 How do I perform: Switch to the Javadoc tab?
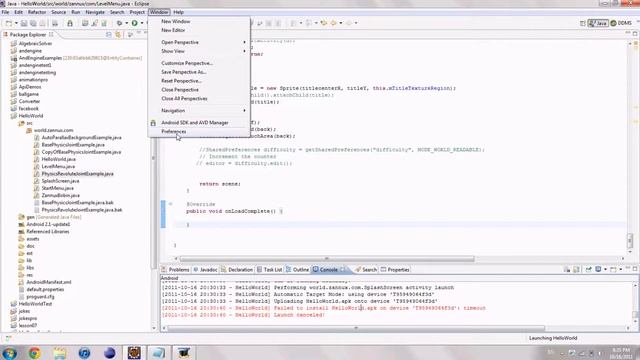coord(205,270)
